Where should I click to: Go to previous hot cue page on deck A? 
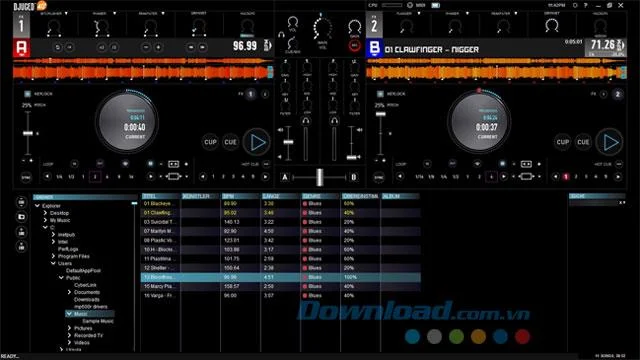(202, 177)
